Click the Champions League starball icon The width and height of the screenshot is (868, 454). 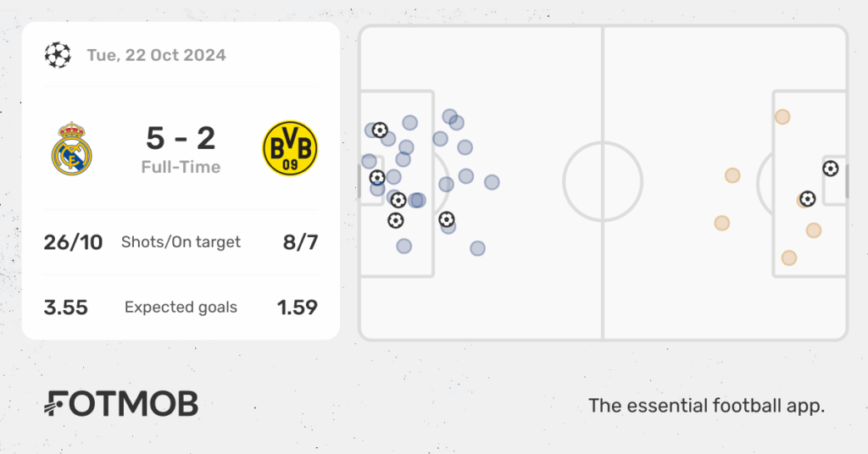58,55
